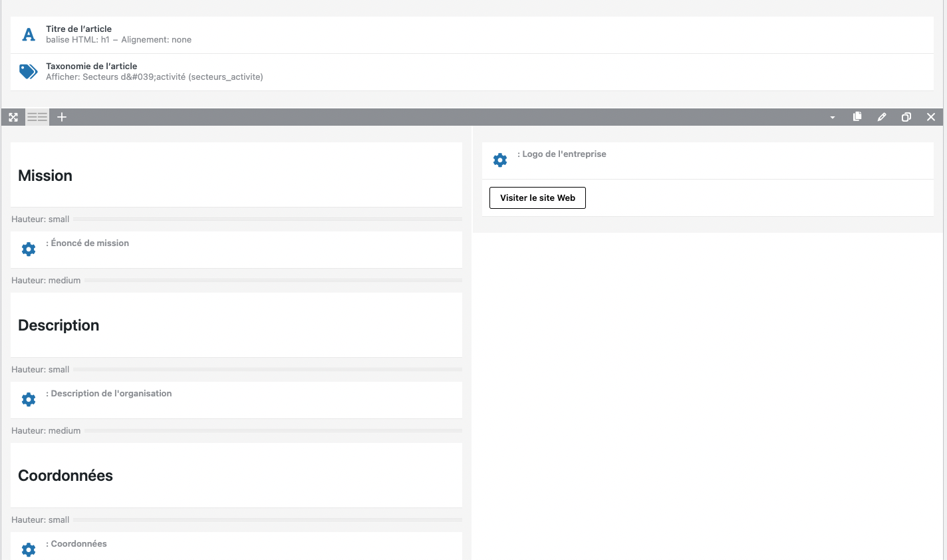Click the gear beside Logo de l'entreprise
The height and width of the screenshot is (560, 947).
pyautogui.click(x=500, y=160)
